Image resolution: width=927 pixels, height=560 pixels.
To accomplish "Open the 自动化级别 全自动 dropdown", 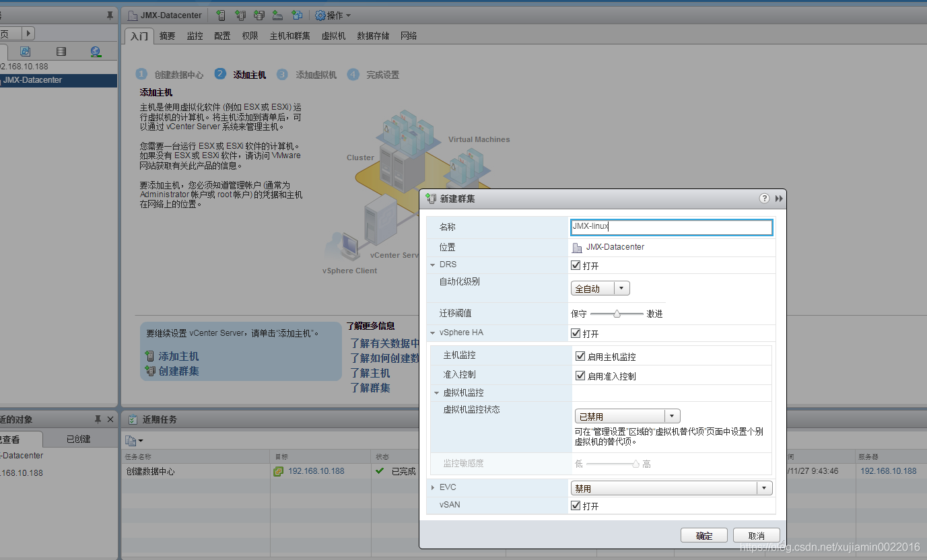I will [x=600, y=288].
